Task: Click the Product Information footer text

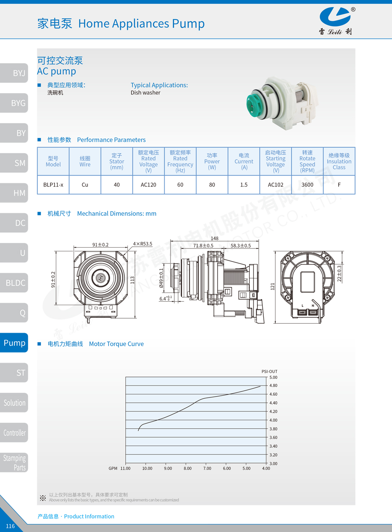Action: pos(76,516)
